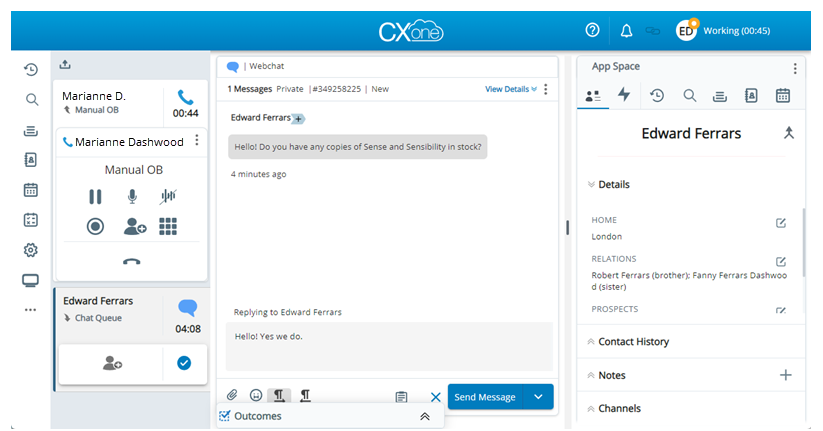
Task: Click the reply message text field
Action: pyautogui.click(x=390, y=346)
